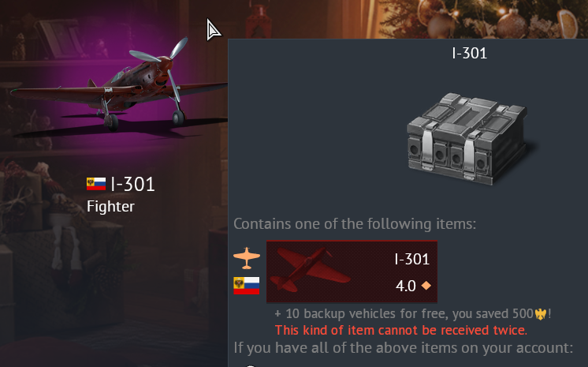Click the red 'cannot be received twice' warning

[401, 330]
